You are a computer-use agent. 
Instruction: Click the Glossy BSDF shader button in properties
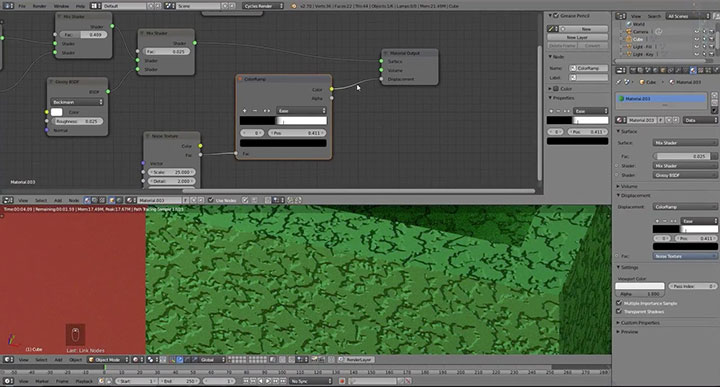click(685, 175)
